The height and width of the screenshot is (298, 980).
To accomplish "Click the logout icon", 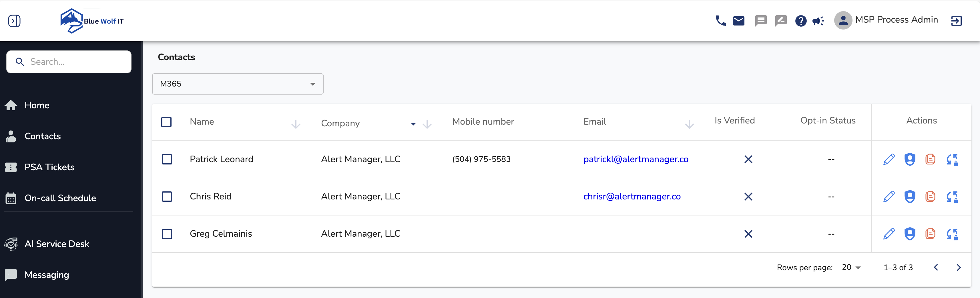I will 956,21.
